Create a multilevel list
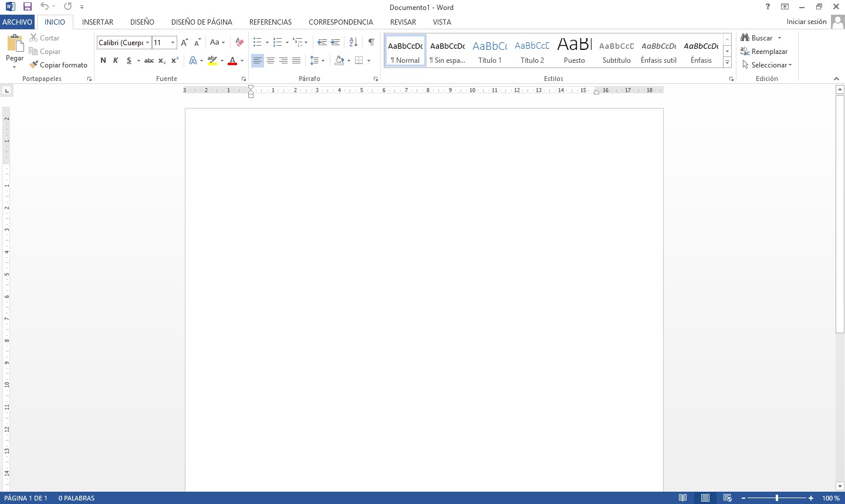Viewport: 845px width, 504px height. tap(298, 42)
